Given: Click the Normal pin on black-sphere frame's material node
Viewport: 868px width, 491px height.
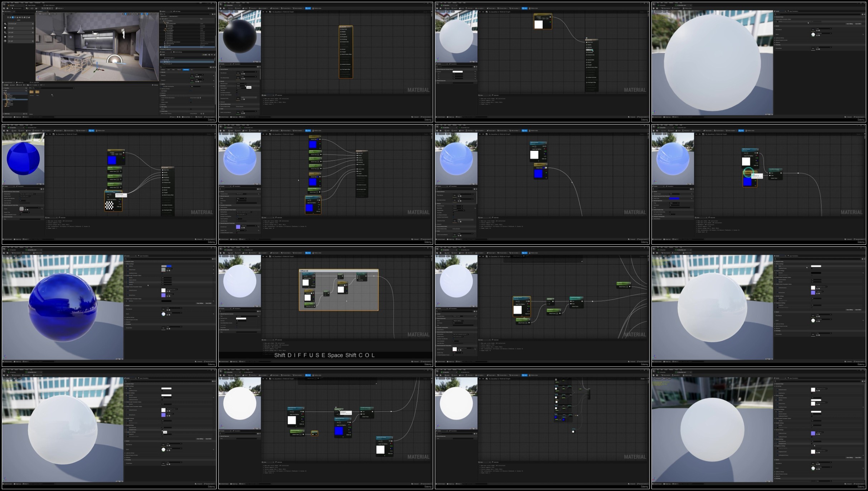Looking at the screenshot, I should tap(341, 49).
